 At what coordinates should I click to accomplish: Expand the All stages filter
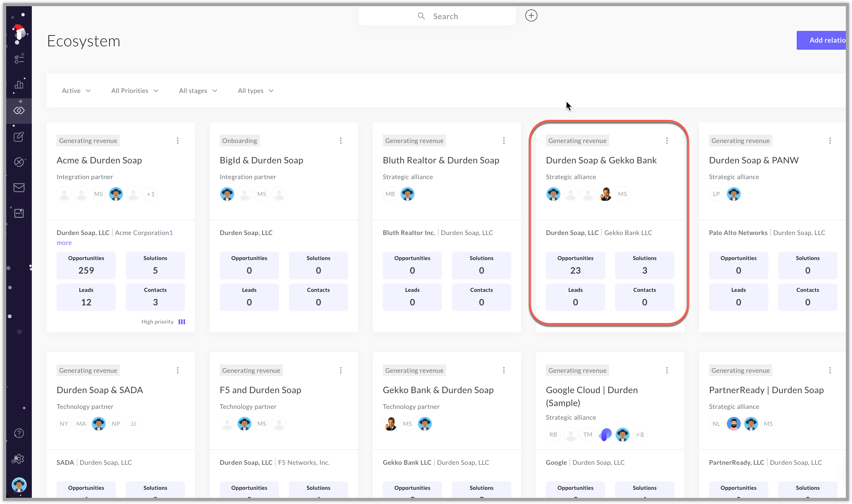tap(198, 90)
